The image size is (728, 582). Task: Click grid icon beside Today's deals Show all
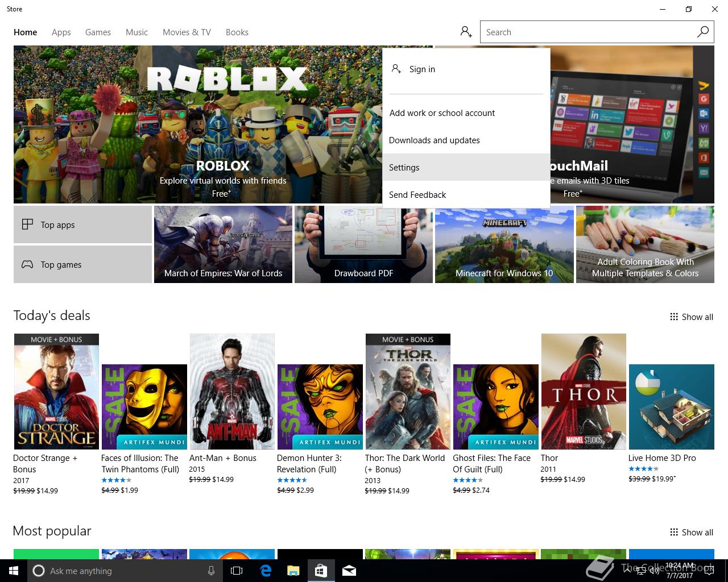click(x=674, y=317)
